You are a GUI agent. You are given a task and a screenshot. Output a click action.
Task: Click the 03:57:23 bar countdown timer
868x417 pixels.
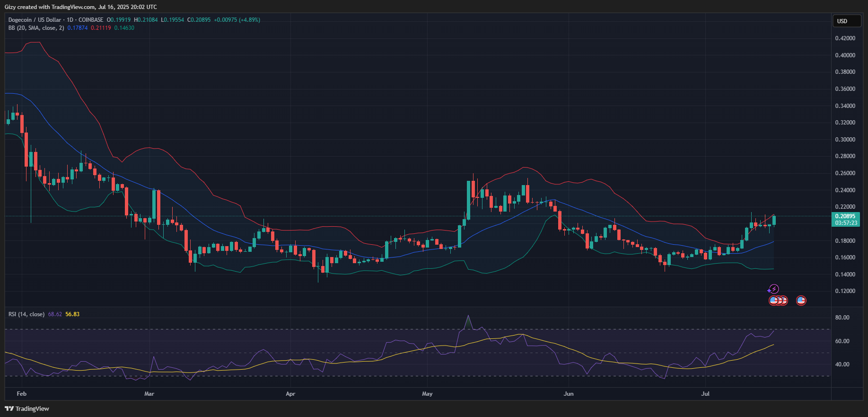point(846,223)
